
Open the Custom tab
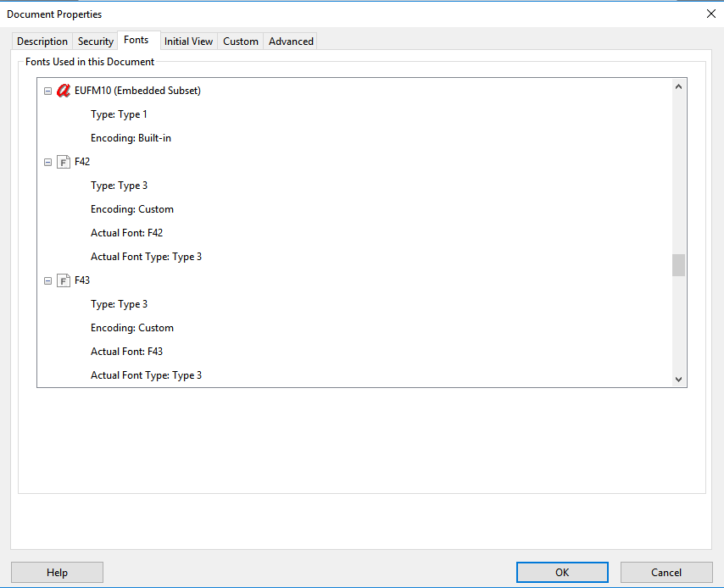coord(240,41)
